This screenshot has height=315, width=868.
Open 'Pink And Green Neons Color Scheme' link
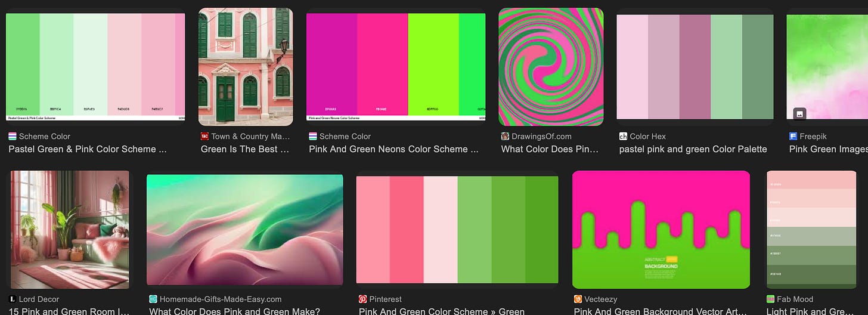393,149
